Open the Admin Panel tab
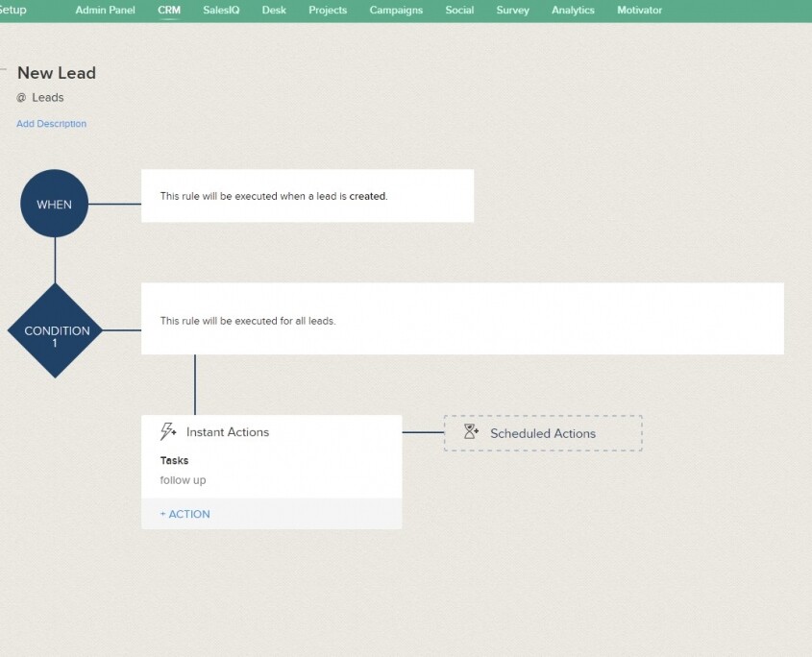 [x=105, y=10]
